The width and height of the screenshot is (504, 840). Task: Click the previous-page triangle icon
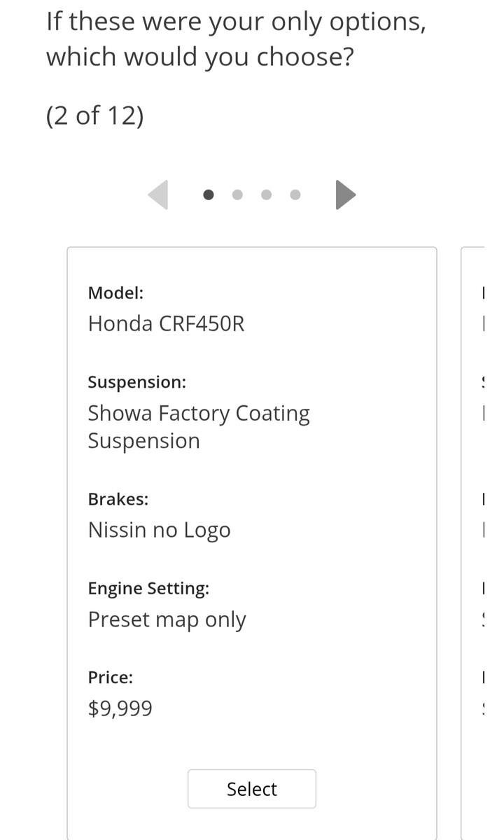pos(159,195)
